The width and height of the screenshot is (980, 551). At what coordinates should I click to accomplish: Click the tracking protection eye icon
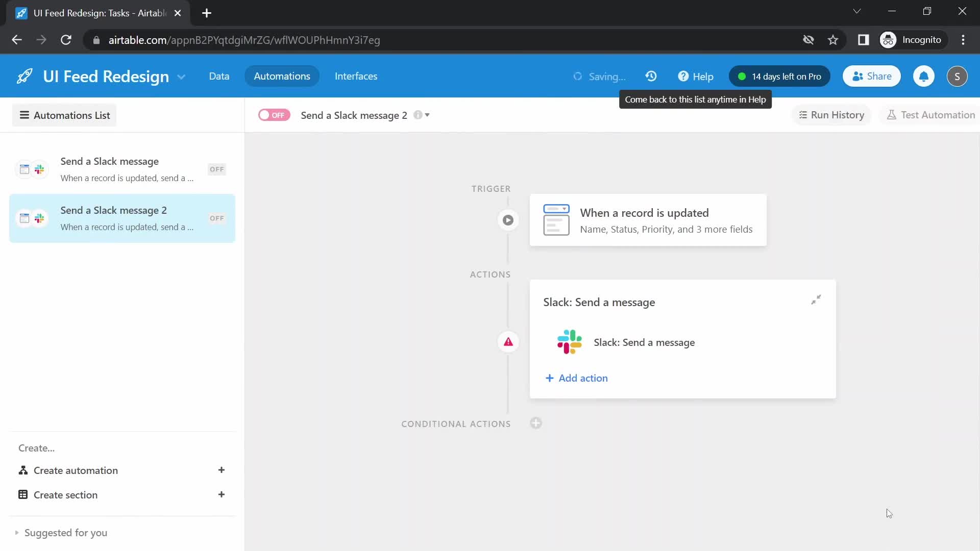808,40
